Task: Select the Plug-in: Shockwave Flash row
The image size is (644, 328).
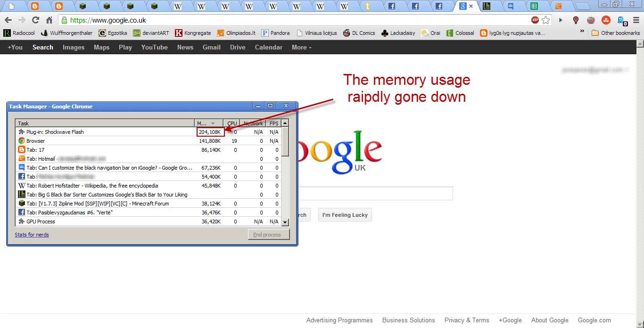Action: tap(149, 132)
